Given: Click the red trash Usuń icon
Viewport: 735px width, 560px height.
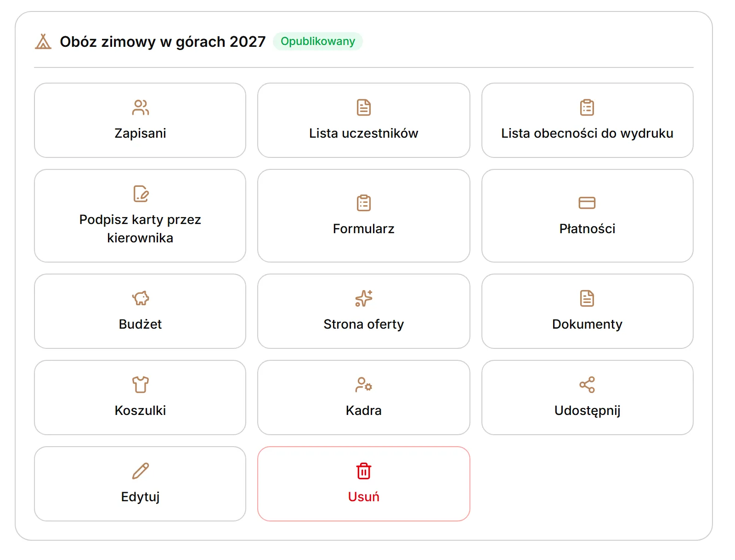Looking at the screenshot, I should (364, 471).
